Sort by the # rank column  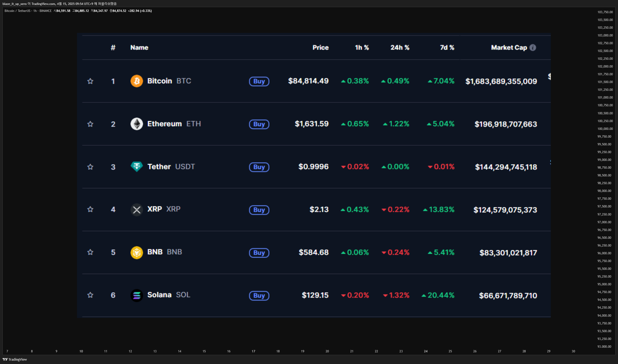(113, 48)
